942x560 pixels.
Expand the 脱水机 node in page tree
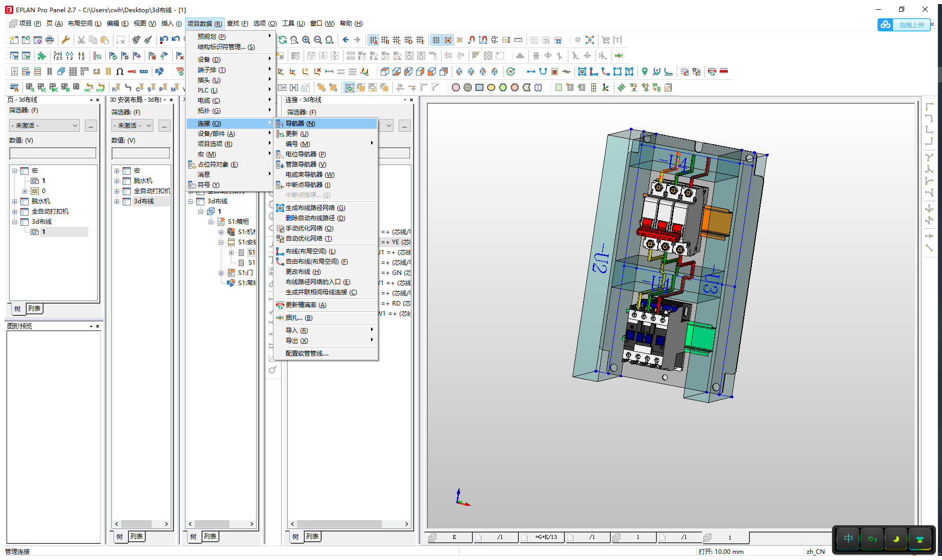pyautogui.click(x=15, y=201)
